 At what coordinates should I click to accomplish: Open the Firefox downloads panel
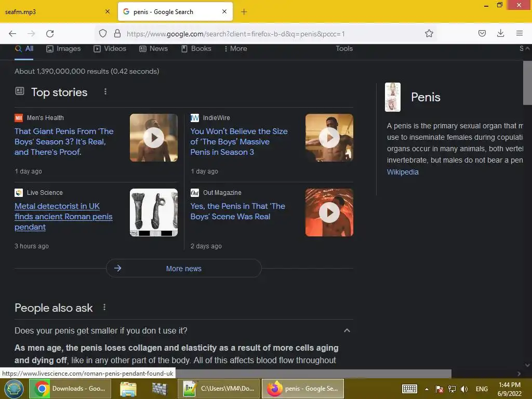click(x=500, y=33)
